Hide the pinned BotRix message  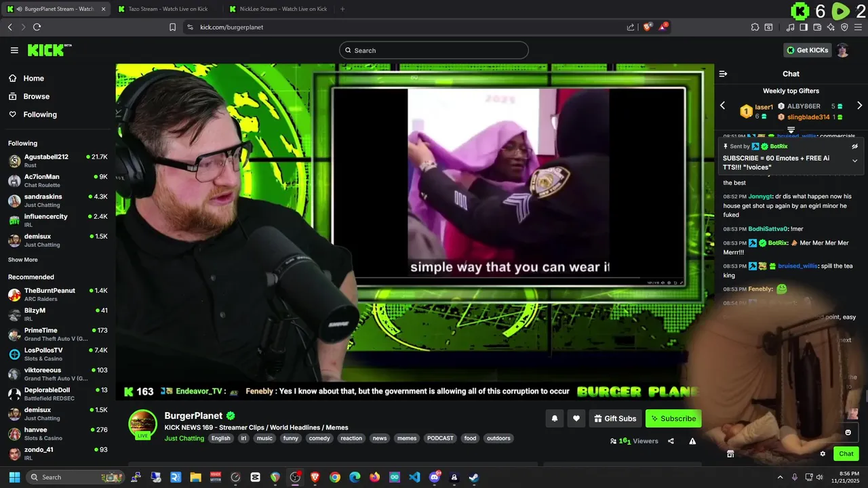854,146
